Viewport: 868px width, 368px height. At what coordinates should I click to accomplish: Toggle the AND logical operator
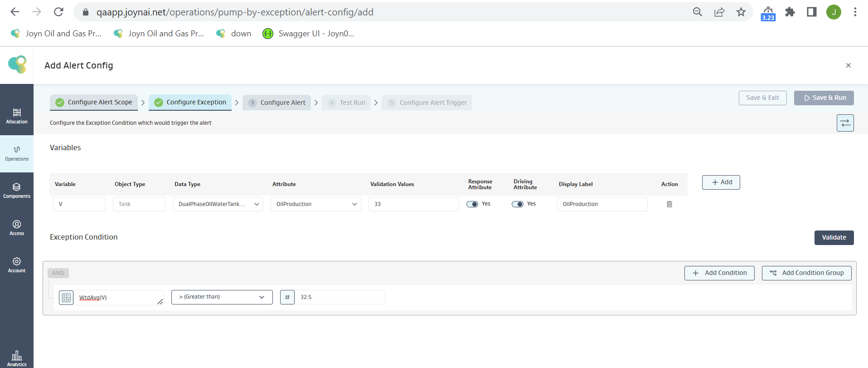click(x=58, y=273)
